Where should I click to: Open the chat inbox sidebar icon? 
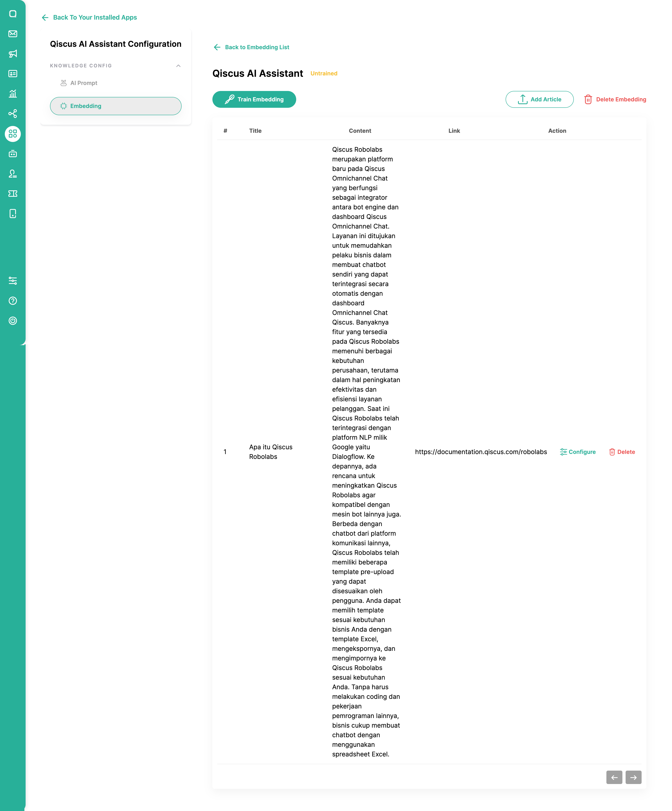[13, 14]
